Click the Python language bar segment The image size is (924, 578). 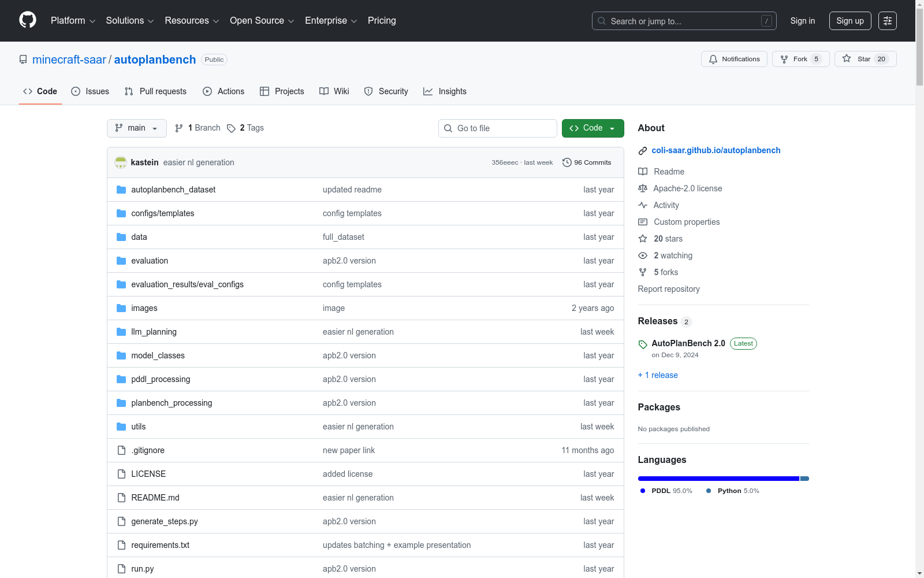point(804,479)
